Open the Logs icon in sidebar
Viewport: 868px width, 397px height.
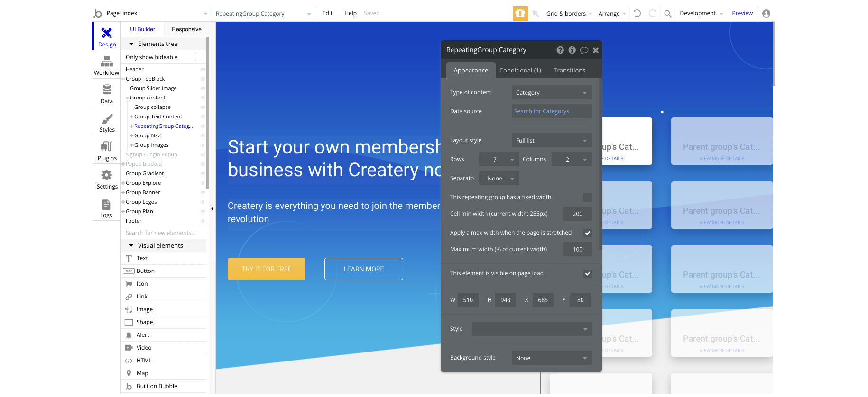pyautogui.click(x=106, y=205)
